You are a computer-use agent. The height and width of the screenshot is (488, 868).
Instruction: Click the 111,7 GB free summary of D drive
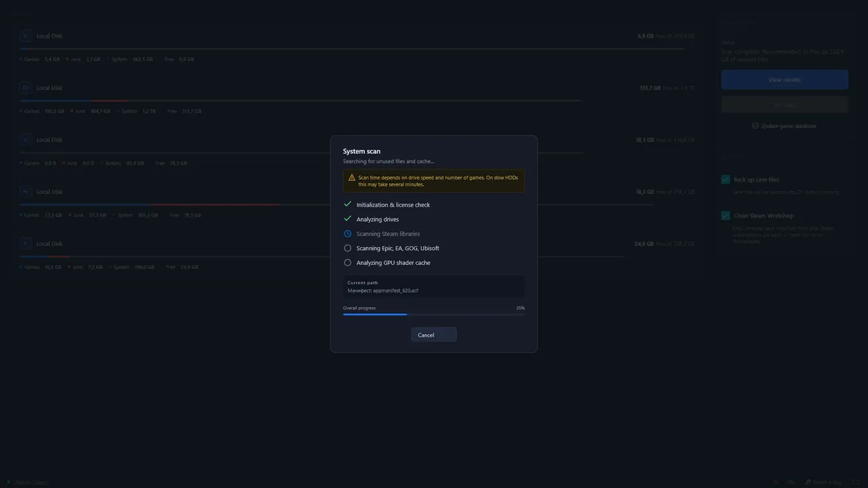pyautogui.click(x=667, y=88)
